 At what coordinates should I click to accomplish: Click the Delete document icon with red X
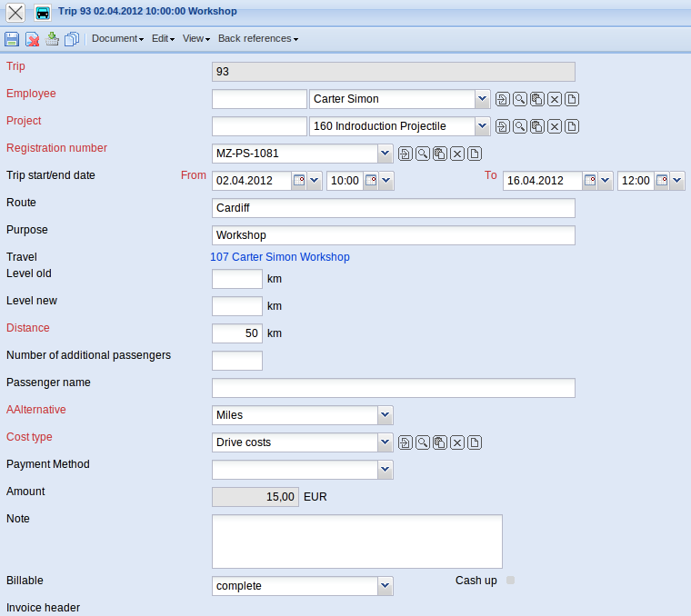pos(32,39)
